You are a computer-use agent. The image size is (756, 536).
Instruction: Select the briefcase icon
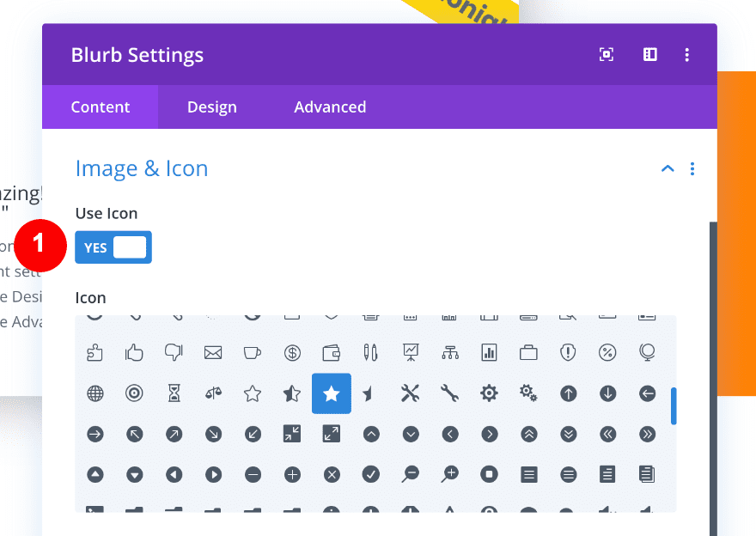pos(528,352)
